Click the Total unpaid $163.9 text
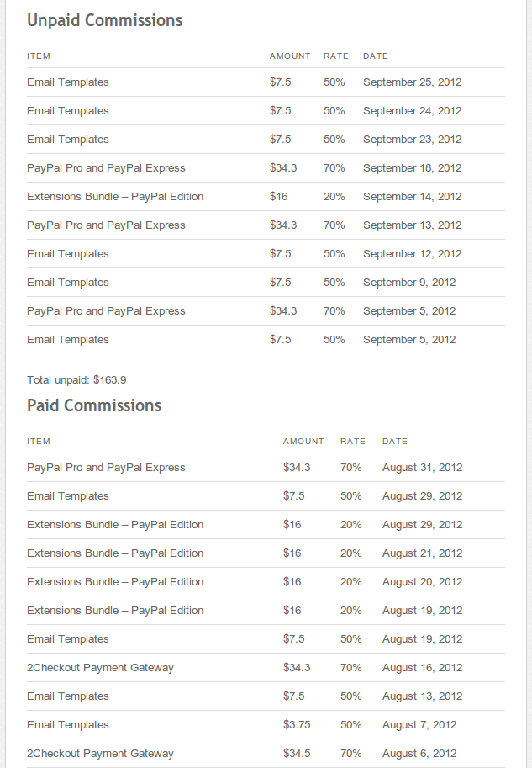This screenshot has width=532, height=768. coord(76,380)
